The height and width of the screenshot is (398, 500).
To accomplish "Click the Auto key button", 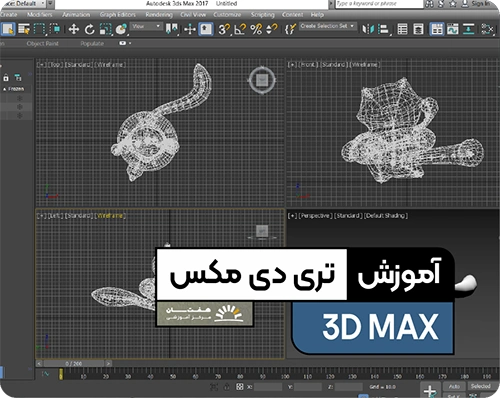I will 454,386.
